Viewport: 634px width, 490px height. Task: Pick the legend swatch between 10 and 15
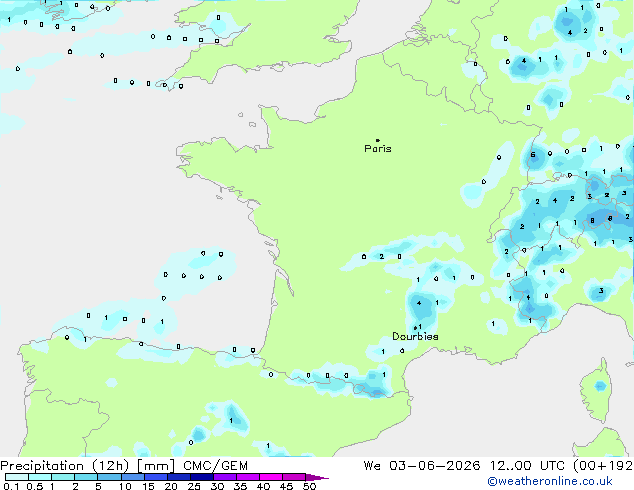132,477
